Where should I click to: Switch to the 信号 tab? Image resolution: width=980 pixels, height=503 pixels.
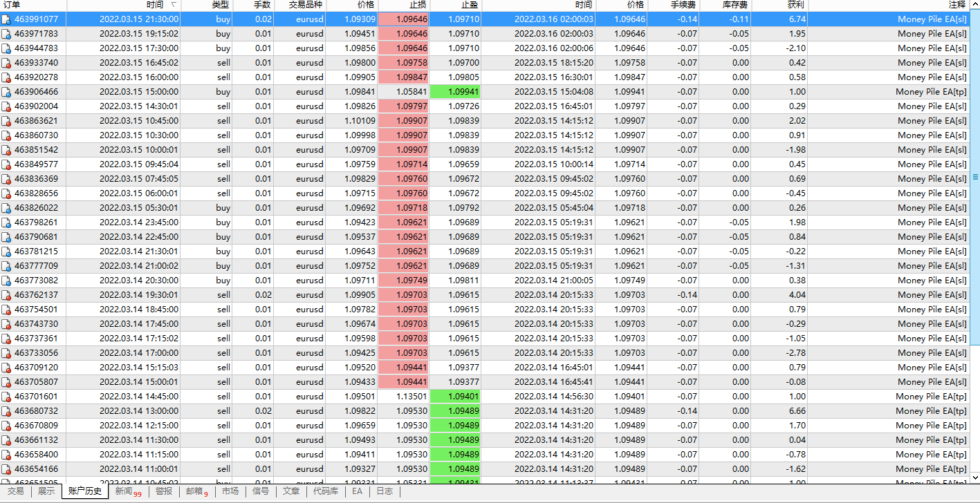coord(261,491)
